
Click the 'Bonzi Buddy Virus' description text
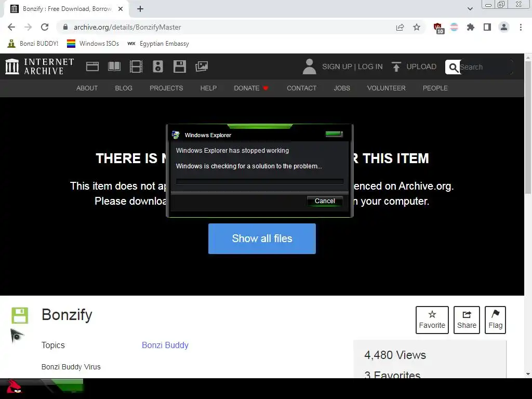click(71, 367)
